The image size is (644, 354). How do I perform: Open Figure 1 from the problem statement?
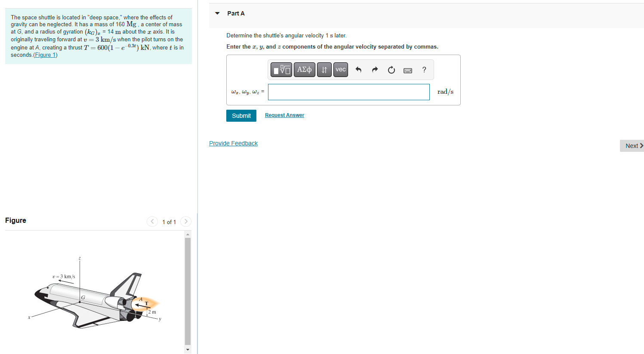(45, 54)
